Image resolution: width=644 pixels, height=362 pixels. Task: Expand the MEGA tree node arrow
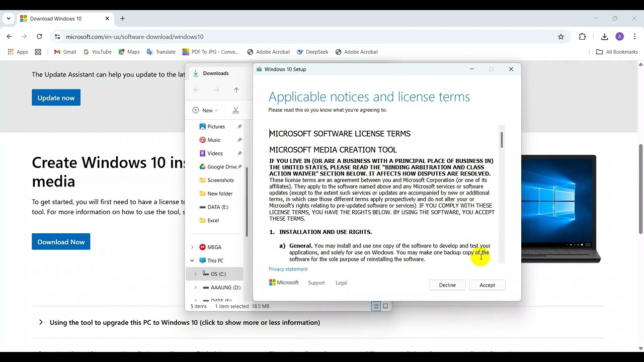coord(192,247)
